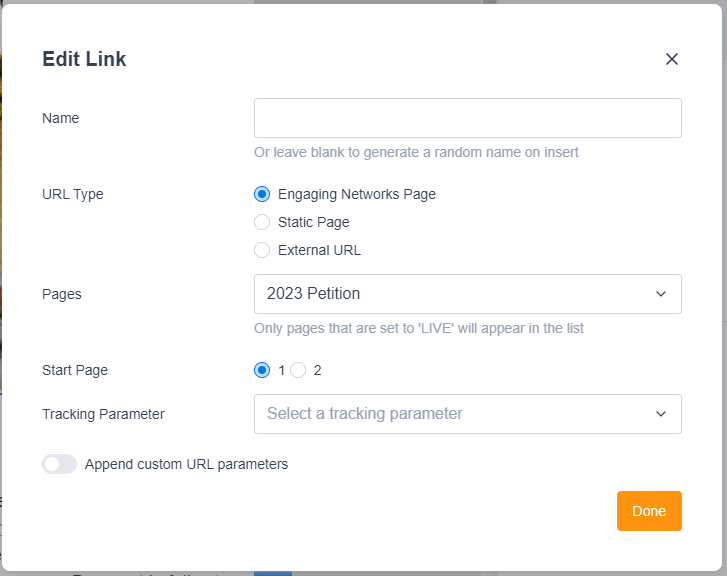Enable the Append custom URL parameters switch
The image size is (727, 576).
(59, 464)
